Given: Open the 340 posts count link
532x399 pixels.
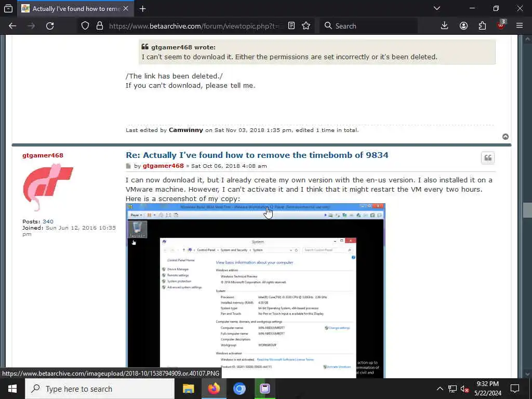Looking at the screenshot, I should click(x=48, y=221).
